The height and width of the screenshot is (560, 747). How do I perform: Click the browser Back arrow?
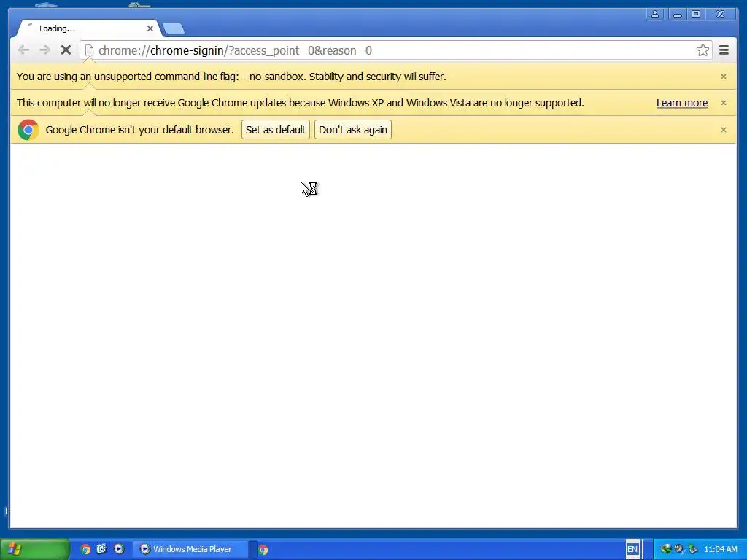click(23, 50)
